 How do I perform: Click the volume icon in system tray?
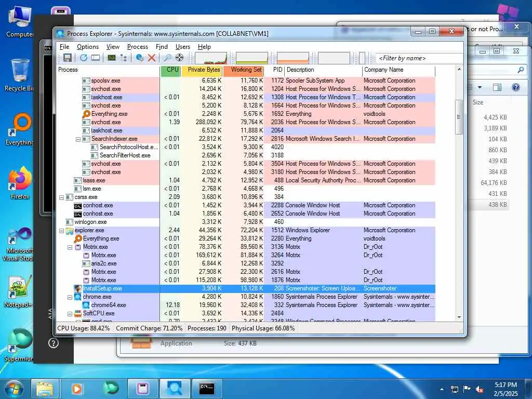(x=479, y=389)
